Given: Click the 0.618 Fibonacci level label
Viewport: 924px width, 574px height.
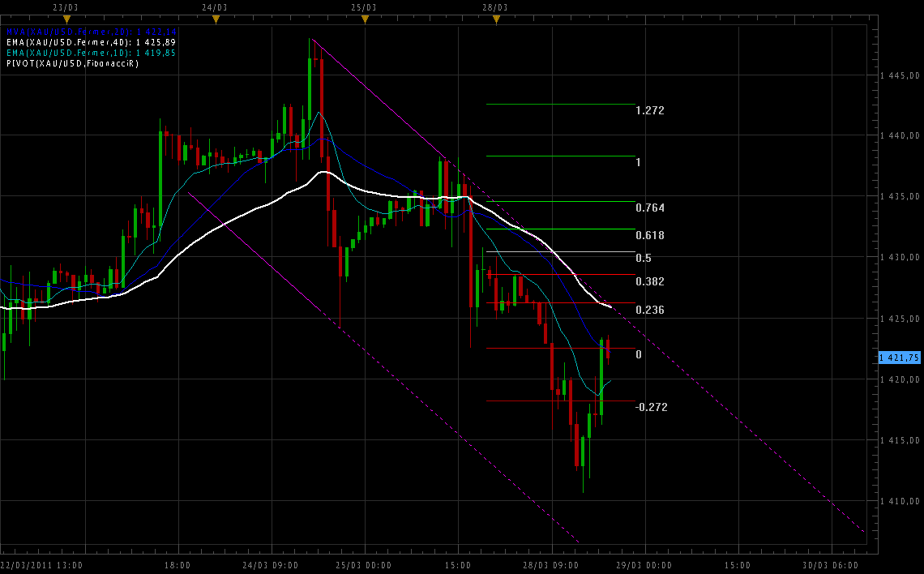Looking at the screenshot, I should (x=650, y=236).
